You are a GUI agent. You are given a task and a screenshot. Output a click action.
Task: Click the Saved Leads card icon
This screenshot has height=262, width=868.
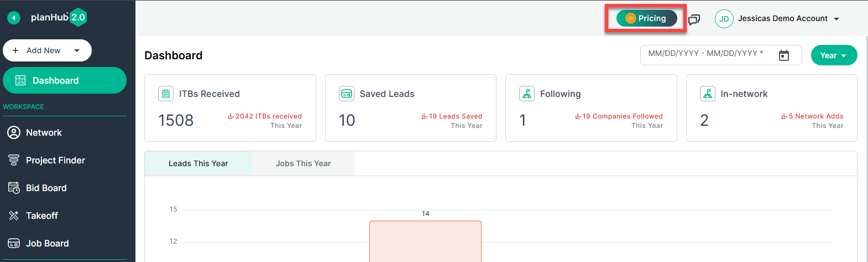pyautogui.click(x=347, y=94)
